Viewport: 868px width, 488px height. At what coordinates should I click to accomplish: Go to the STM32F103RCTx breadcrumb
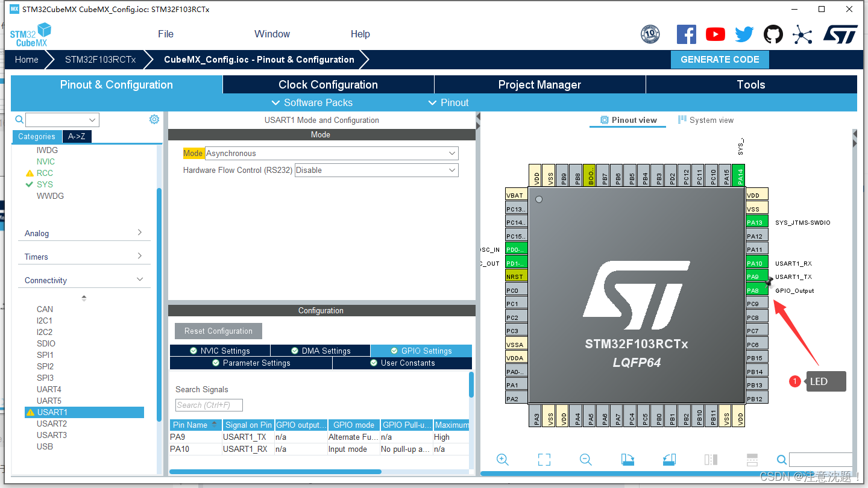point(101,60)
